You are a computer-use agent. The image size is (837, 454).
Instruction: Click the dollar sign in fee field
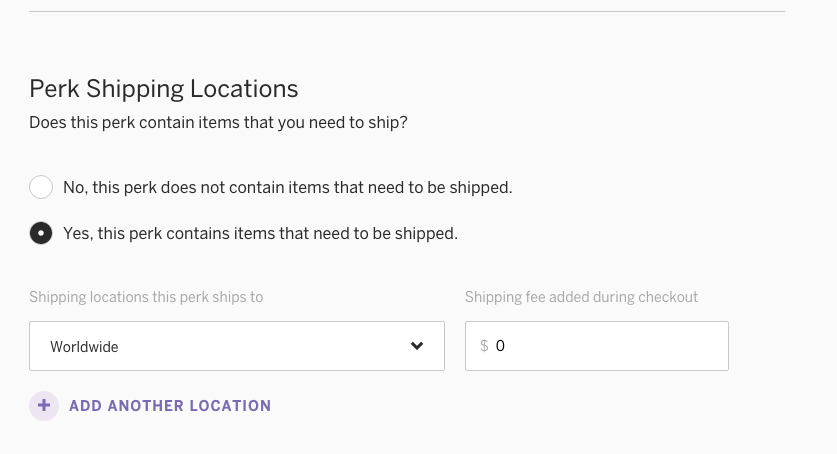pos(484,346)
